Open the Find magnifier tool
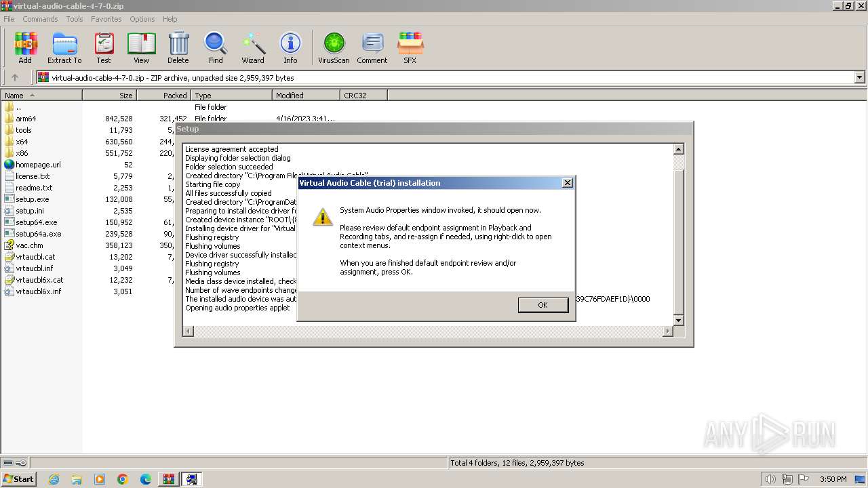The width and height of the screenshot is (868, 488). point(216,48)
